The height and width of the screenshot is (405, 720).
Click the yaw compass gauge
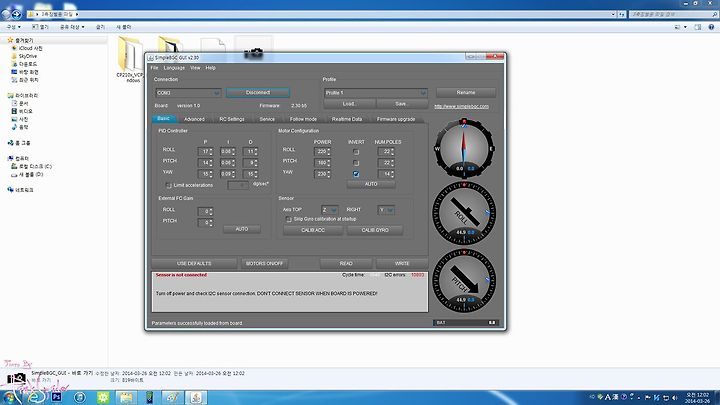pos(464,148)
